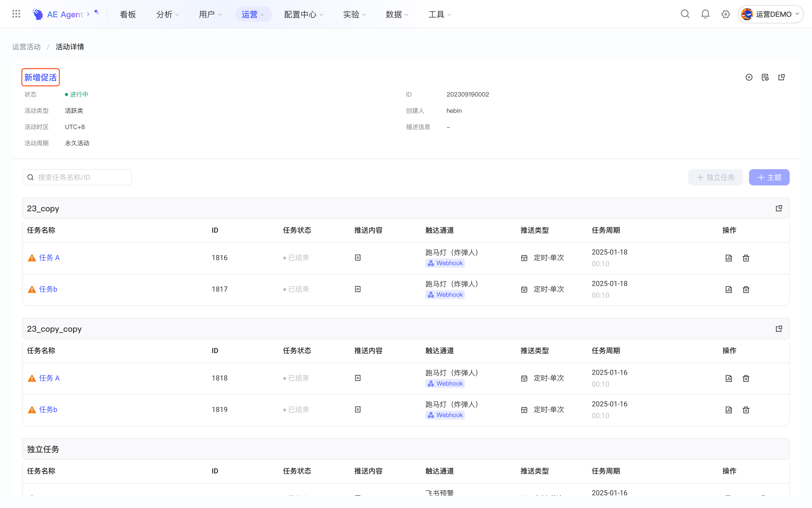Open the global search icon

(685, 14)
